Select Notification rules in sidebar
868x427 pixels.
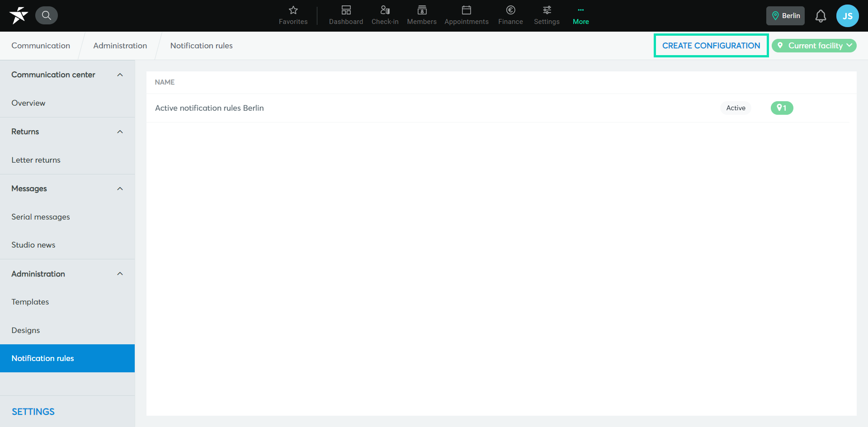coord(67,358)
